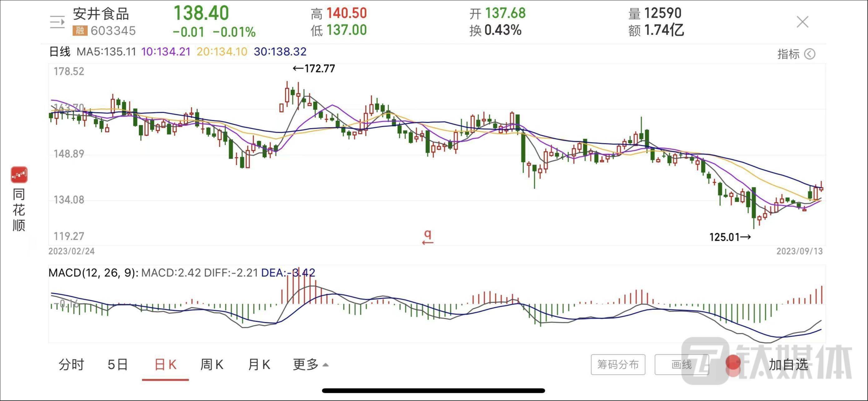The height and width of the screenshot is (401, 868).
Task: Click the red q marker on the chart
Action: click(428, 237)
